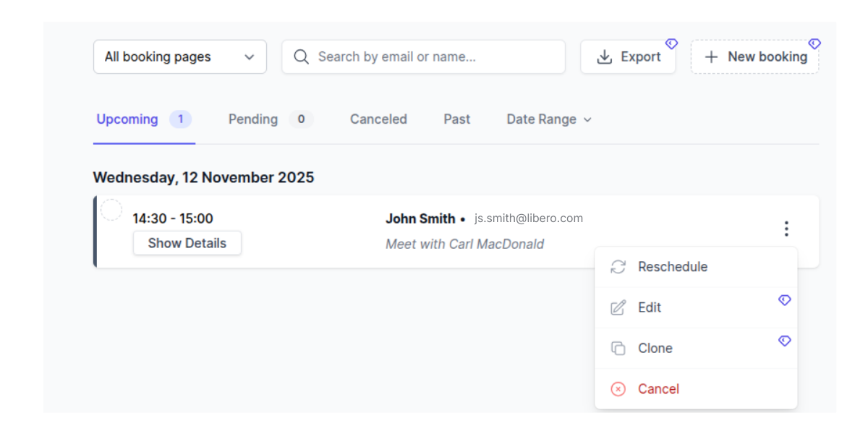Click the search magnifier icon
The height and width of the screenshot is (434, 868).
(x=301, y=56)
